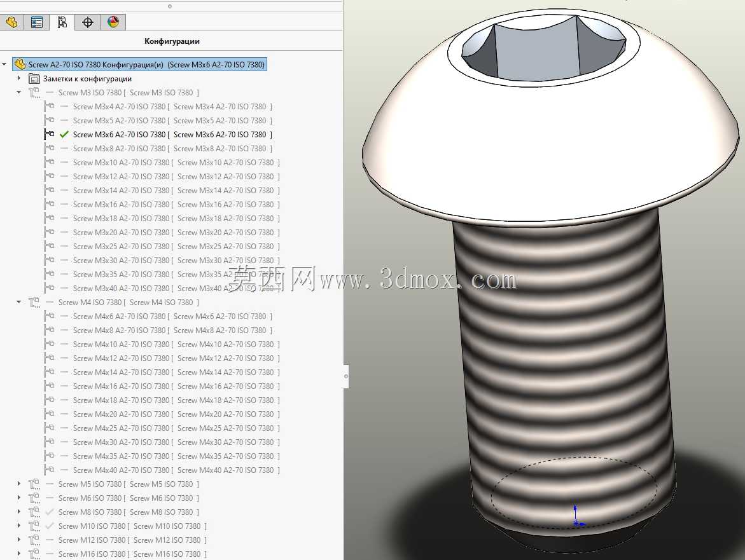Click the gray checkmark beside Screw M8 ISO 7380
745x560 pixels.
coord(50,512)
